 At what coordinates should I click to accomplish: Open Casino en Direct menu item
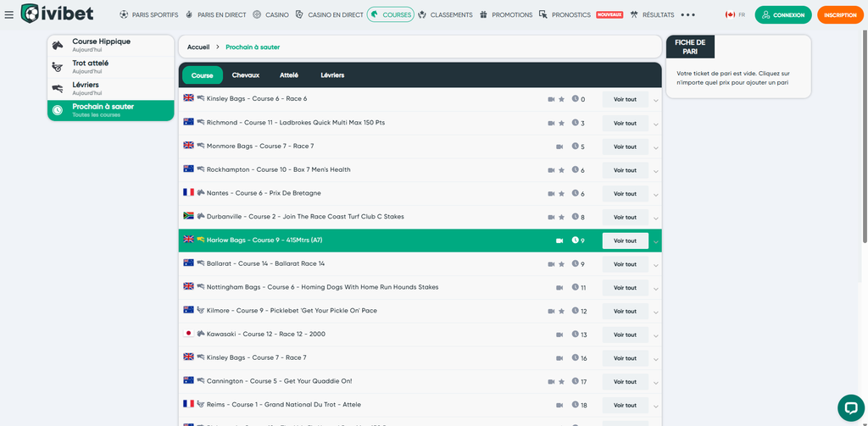click(x=330, y=15)
